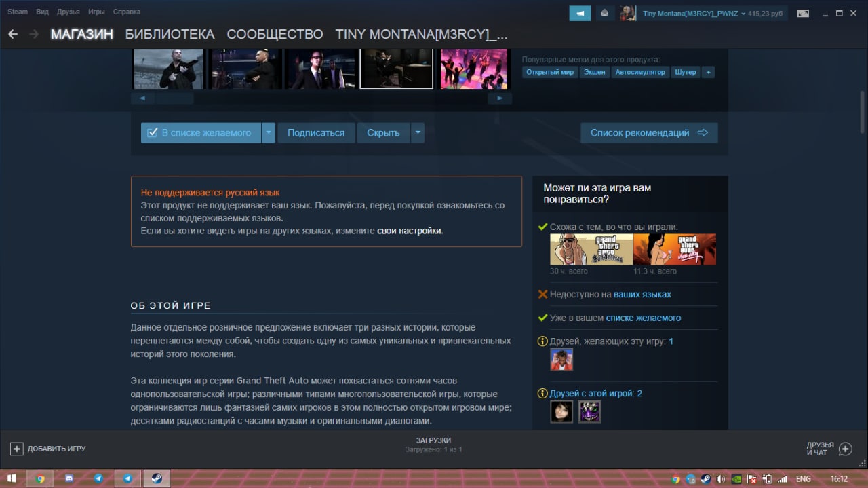Select the selected dark room screenshot thumbnail

pos(396,69)
